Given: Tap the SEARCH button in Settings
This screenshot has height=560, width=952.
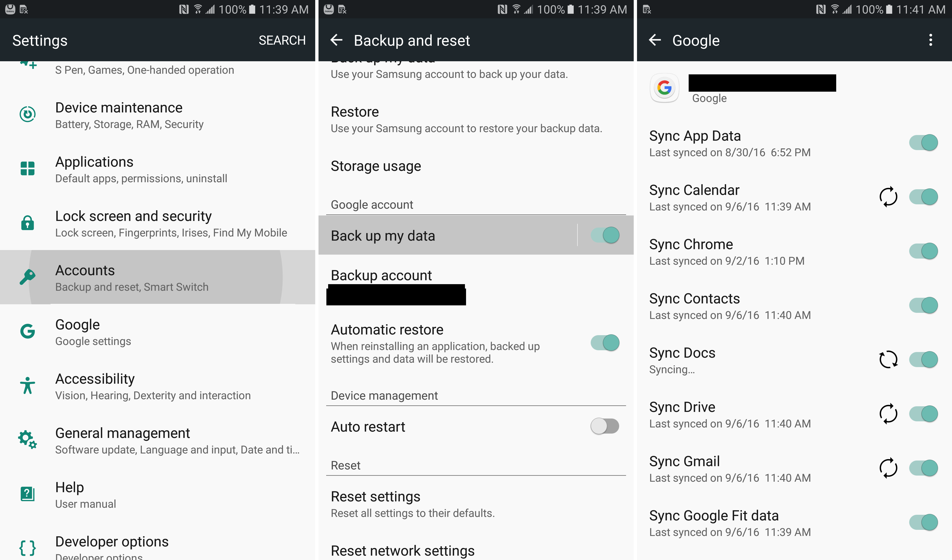Looking at the screenshot, I should click(x=282, y=40).
